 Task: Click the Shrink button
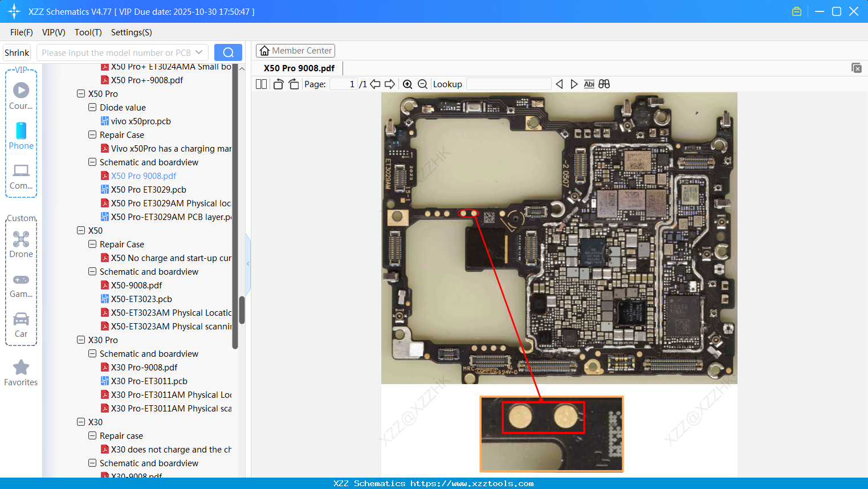pos(17,52)
